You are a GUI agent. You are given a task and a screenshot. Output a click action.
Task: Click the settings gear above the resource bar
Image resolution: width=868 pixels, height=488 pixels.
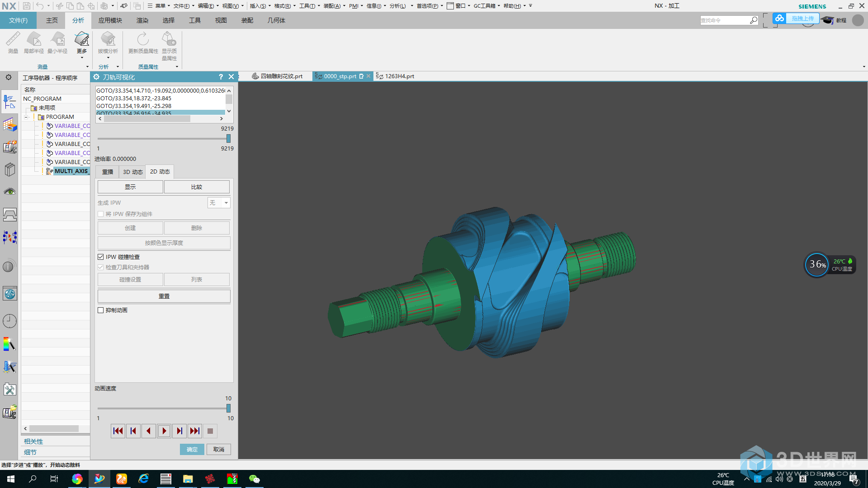click(x=9, y=77)
